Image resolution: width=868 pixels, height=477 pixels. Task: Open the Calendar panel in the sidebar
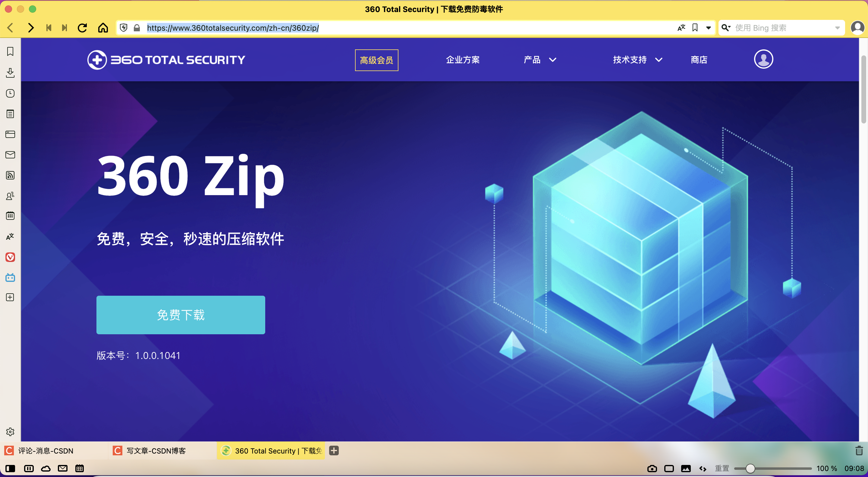[10, 216]
